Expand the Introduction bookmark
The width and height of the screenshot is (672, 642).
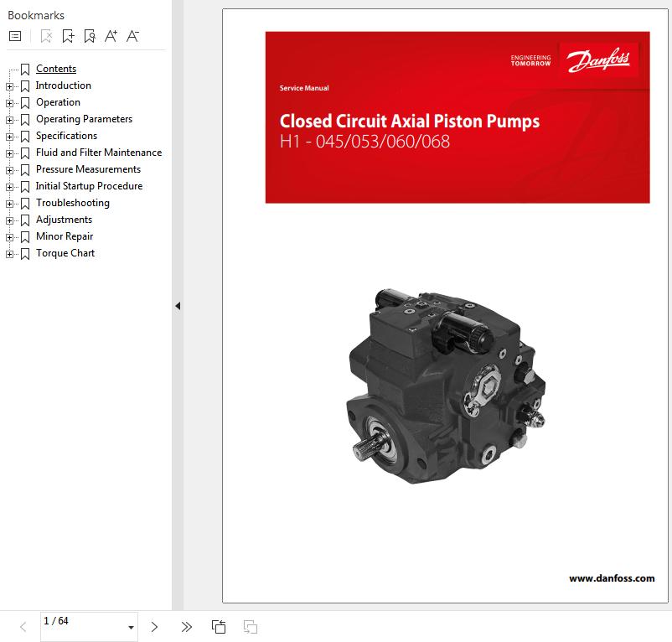point(9,86)
